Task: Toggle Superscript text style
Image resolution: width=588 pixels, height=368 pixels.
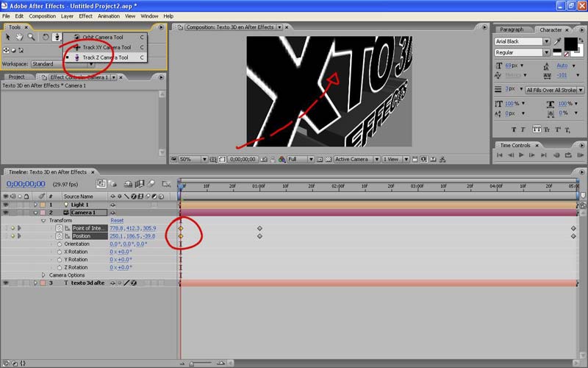Action: click(x=558, y=130)
